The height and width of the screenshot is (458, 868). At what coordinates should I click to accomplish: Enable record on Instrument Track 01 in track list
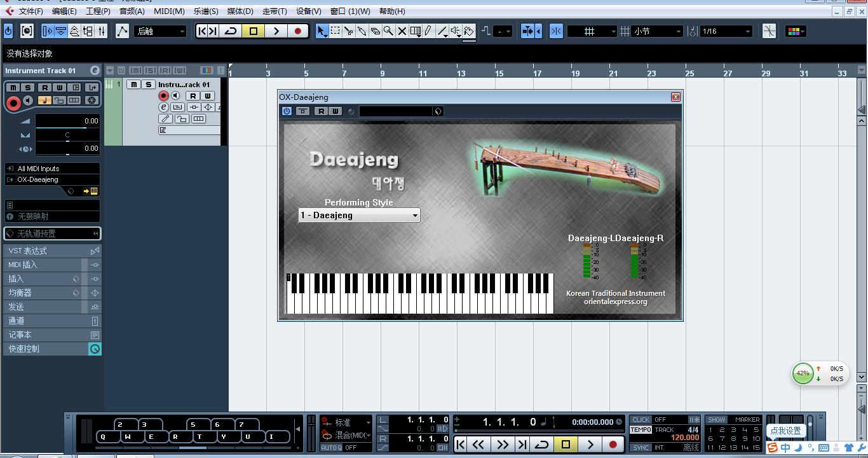point(163,96)
